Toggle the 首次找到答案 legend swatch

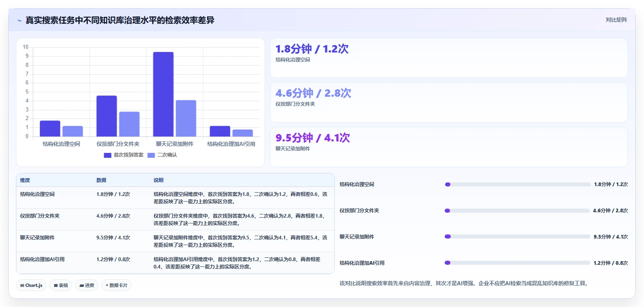[107, 155]
